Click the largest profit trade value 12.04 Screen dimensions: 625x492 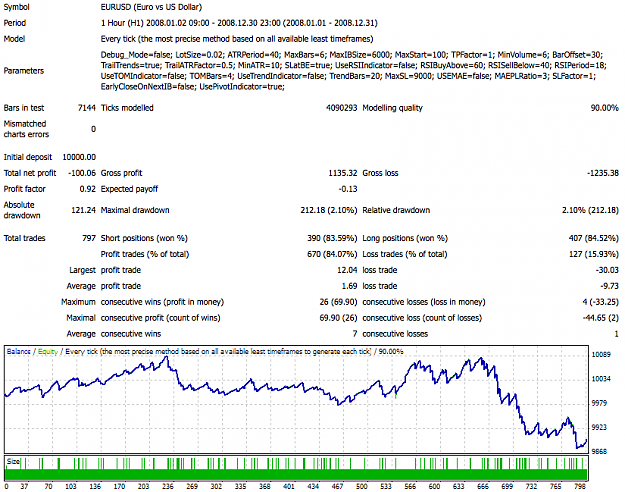click(347, 270)
